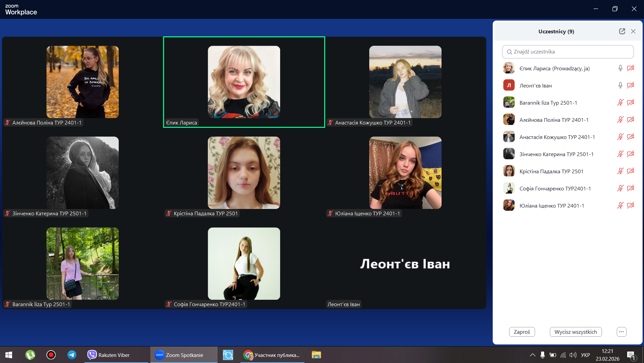
Task: Toggle camera icon for Алейнова Поліна
Action: pos(631,120)
